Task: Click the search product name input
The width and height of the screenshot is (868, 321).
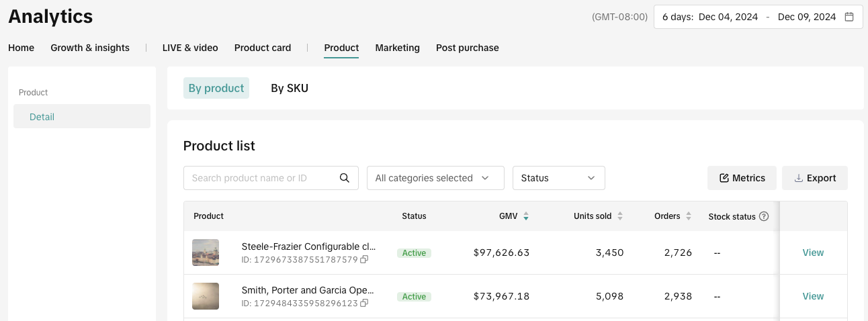Action: pos(262,178)
